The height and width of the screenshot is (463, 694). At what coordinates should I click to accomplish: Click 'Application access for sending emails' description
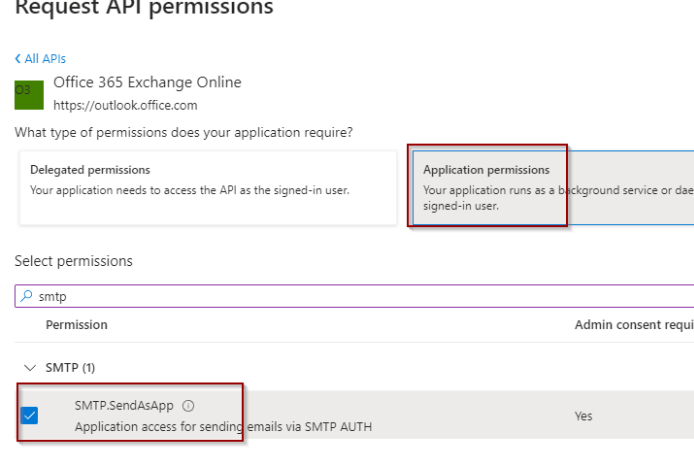click(223, 427)
